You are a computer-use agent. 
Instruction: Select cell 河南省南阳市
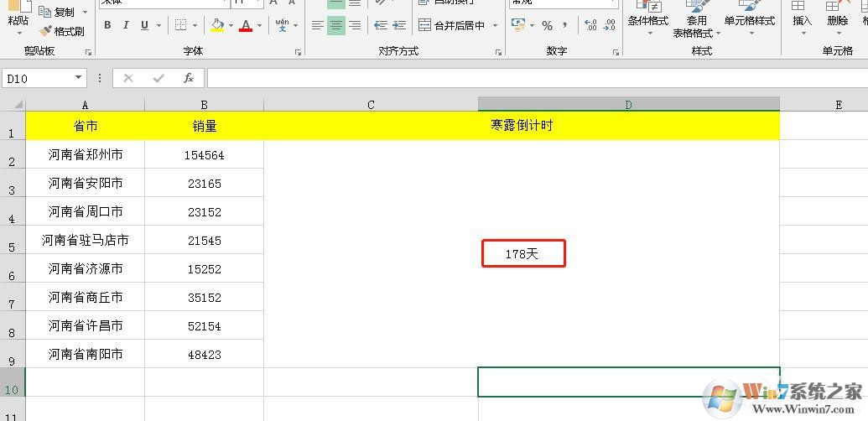click(x=86, y=354)
